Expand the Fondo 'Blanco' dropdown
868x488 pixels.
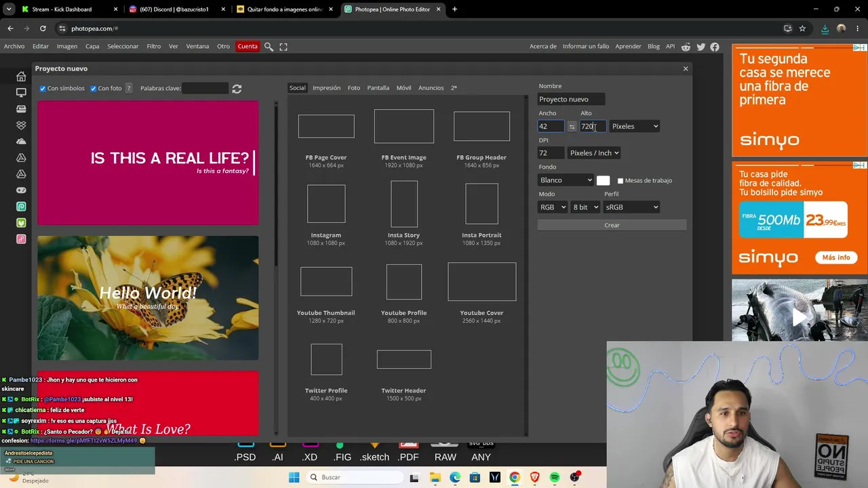(x=566, y=180)
